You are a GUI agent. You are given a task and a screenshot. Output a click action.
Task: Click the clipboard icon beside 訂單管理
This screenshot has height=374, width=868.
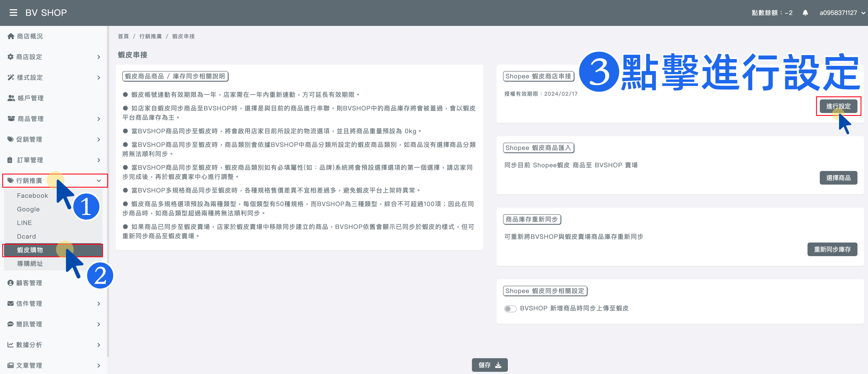(10, 160)
